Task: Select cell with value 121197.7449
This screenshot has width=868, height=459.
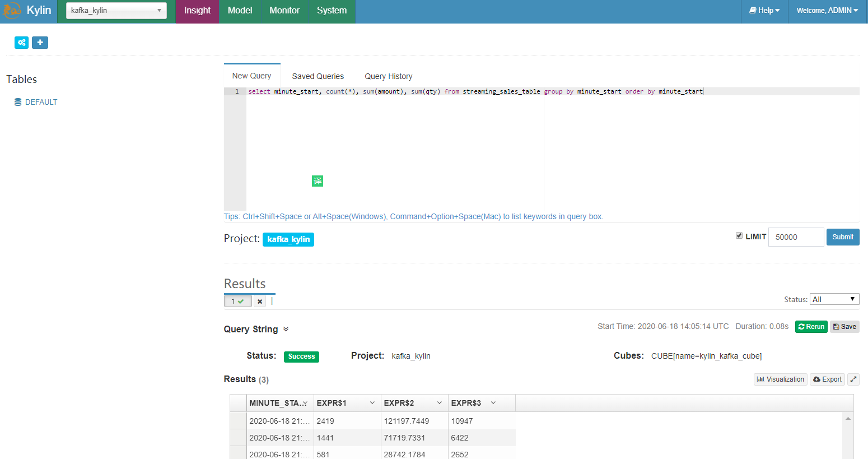Action: 414,421
